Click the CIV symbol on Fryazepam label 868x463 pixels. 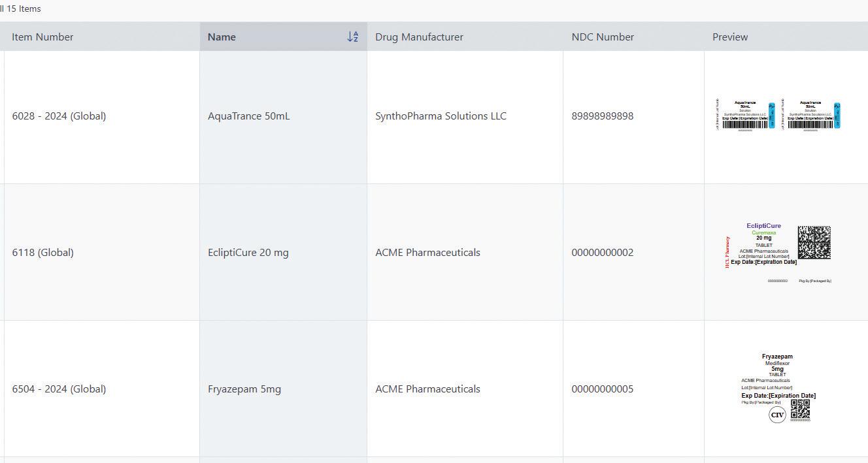[x=777, y=415]
